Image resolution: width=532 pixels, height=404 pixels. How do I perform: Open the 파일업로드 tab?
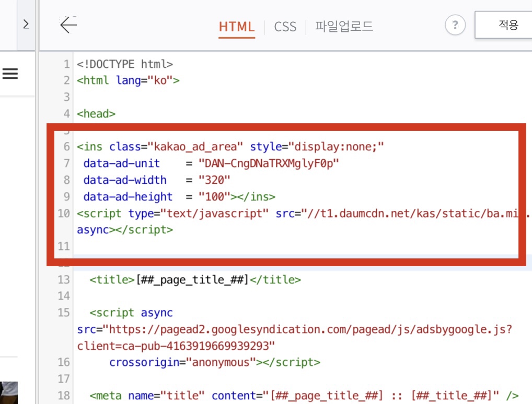[344, 27]
